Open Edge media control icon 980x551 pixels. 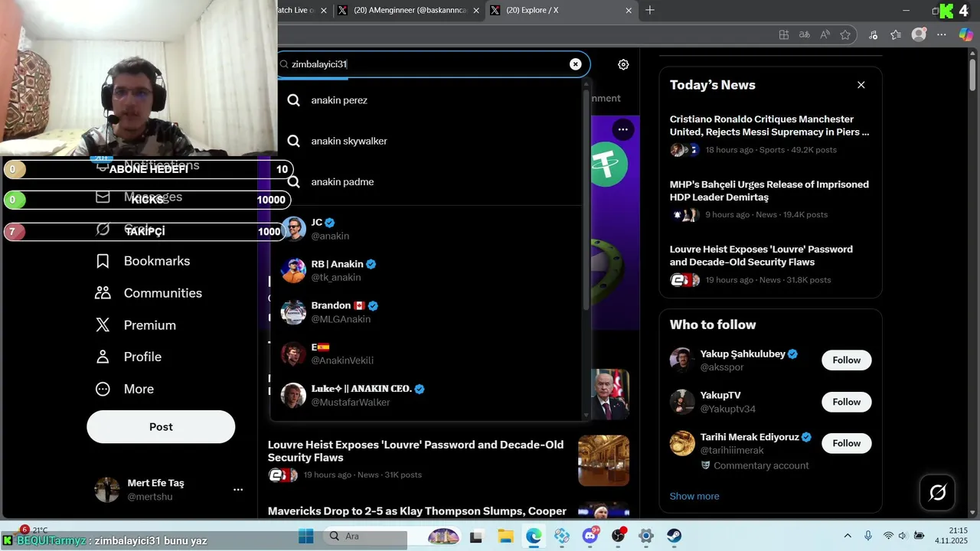point(874,34)
